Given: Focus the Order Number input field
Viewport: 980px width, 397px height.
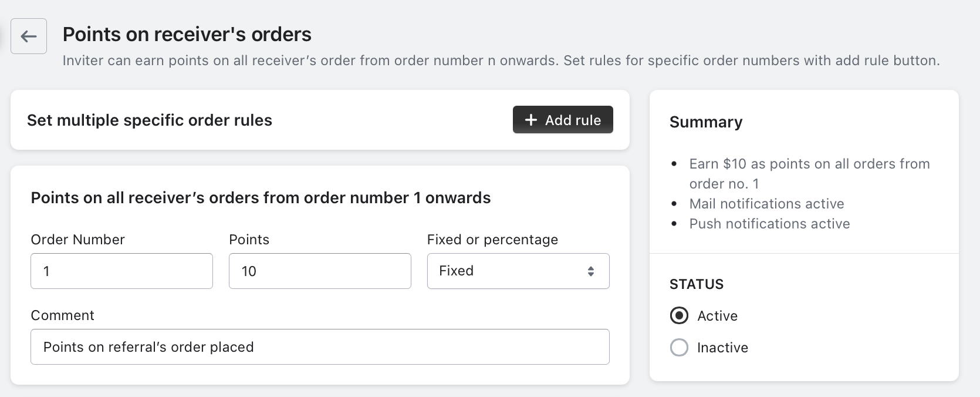Looking at the screenshot, I should 121,271.
